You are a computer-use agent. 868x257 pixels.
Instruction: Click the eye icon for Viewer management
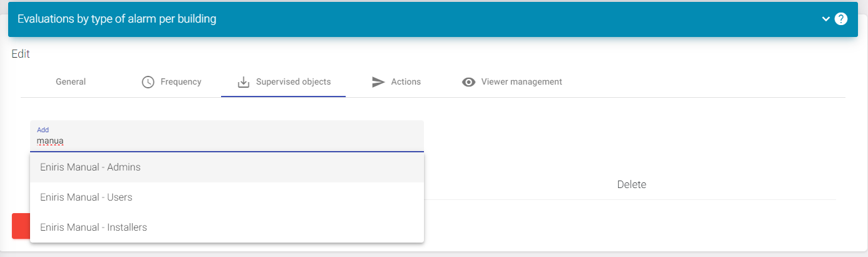point(468,82)
